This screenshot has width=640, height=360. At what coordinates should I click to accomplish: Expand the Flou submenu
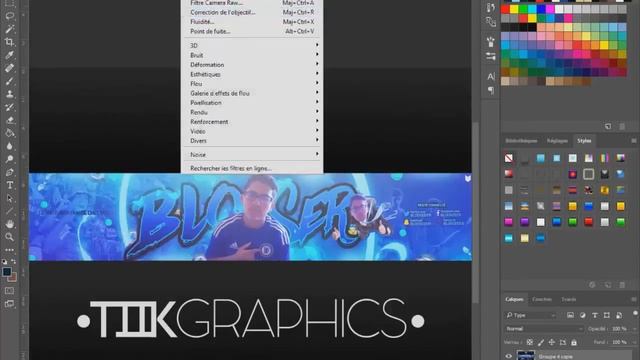(x=252, y=84)
